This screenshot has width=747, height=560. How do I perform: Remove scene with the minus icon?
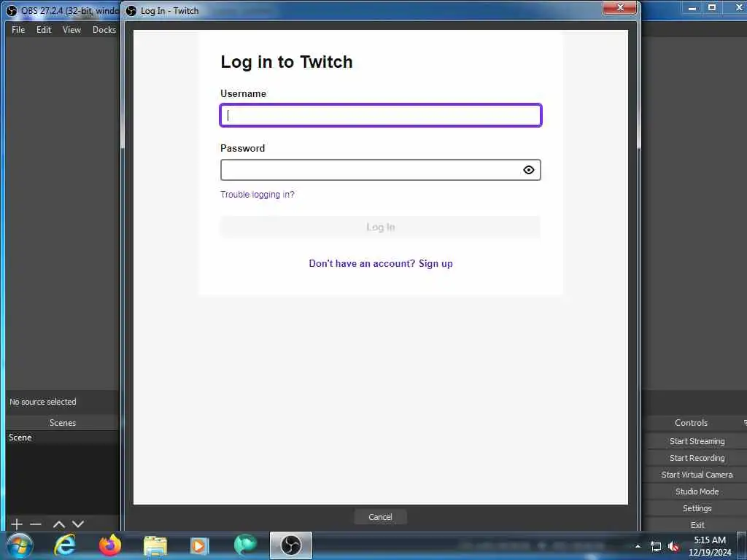coord(36,524)
